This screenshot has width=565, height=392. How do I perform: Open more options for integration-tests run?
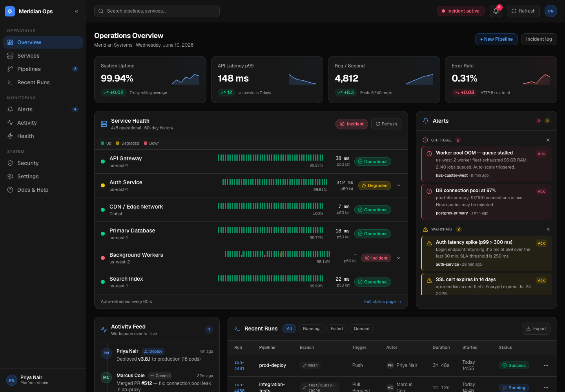coord(546,388)
